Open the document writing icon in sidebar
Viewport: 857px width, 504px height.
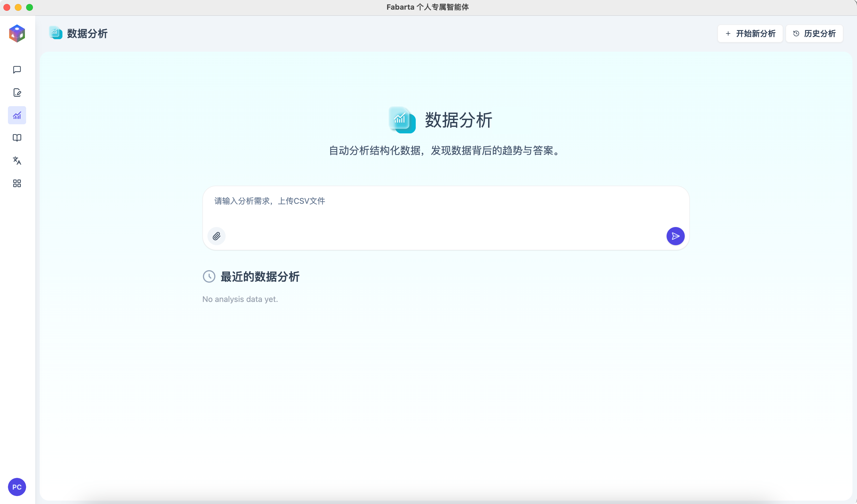17,93
